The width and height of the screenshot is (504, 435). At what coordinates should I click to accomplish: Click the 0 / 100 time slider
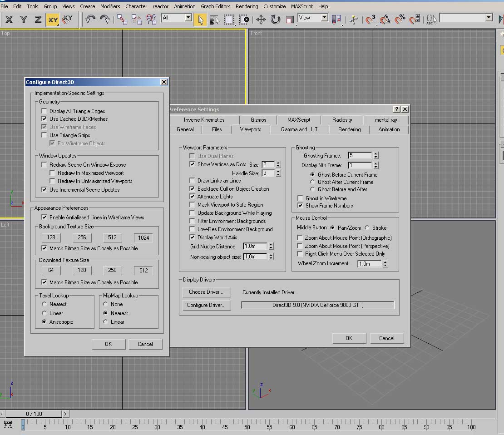[34, 414]
